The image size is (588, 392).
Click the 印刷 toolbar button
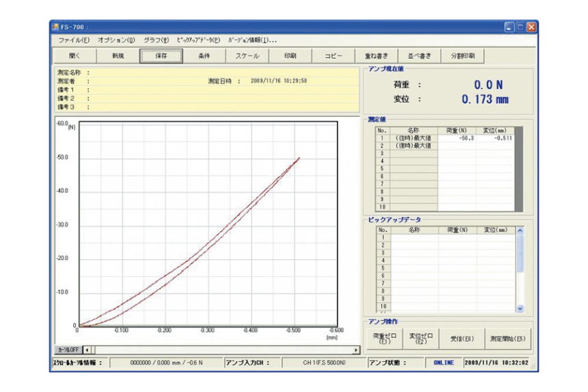coord(291,56)
